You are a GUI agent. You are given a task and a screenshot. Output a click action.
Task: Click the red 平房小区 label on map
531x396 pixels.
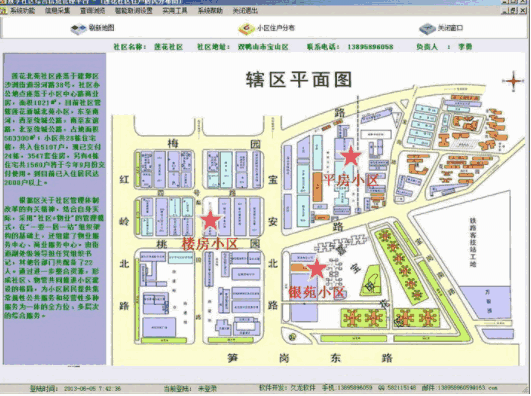(350, 180)
